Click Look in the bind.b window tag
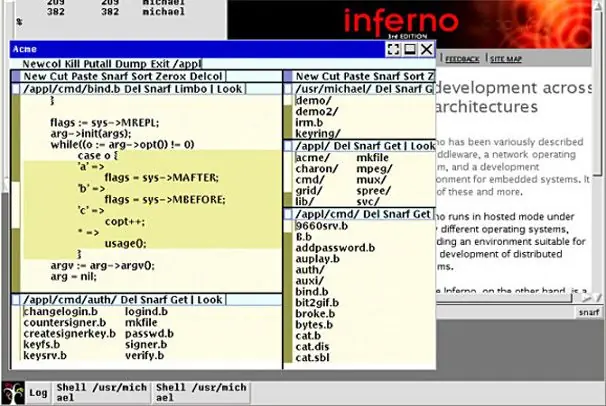606x406 pixels. point(230,89)
